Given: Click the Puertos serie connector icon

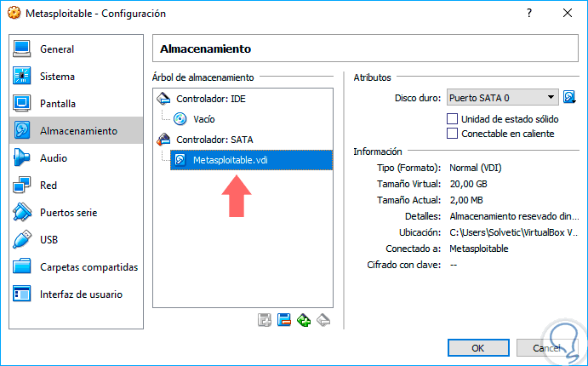Looking at the screenshot, I should [22, 212].
